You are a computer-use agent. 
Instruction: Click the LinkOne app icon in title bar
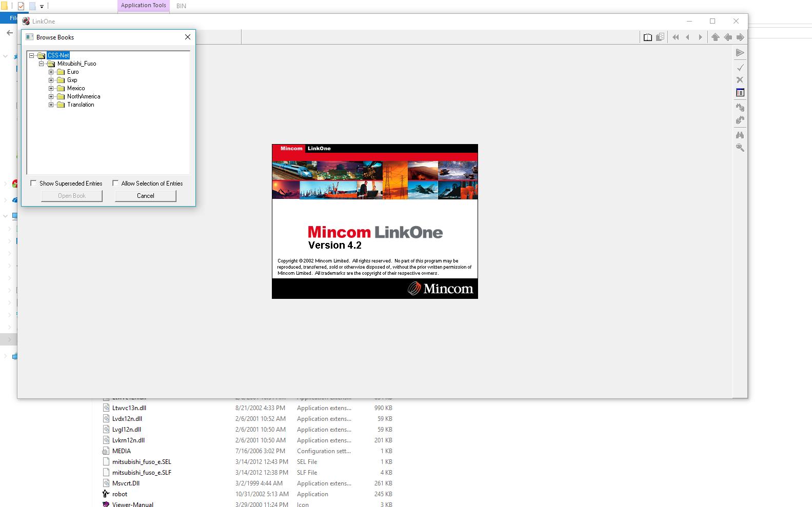(26, 21)
